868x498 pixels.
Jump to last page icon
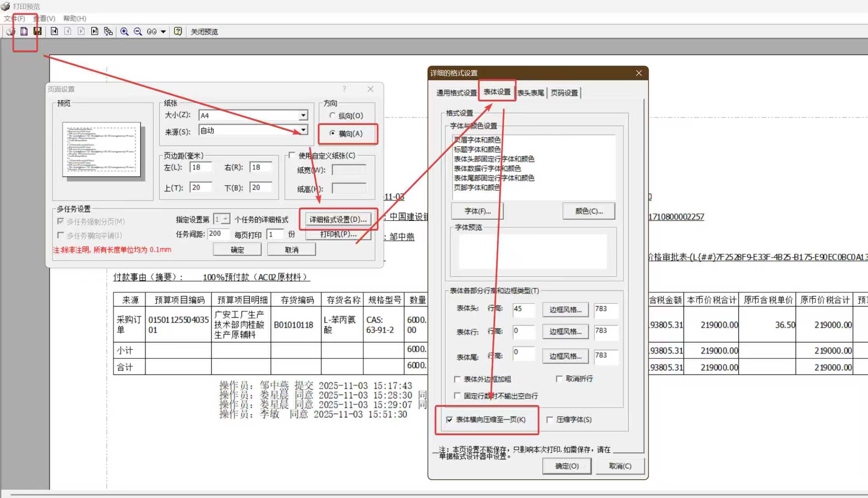click(95, 32)
